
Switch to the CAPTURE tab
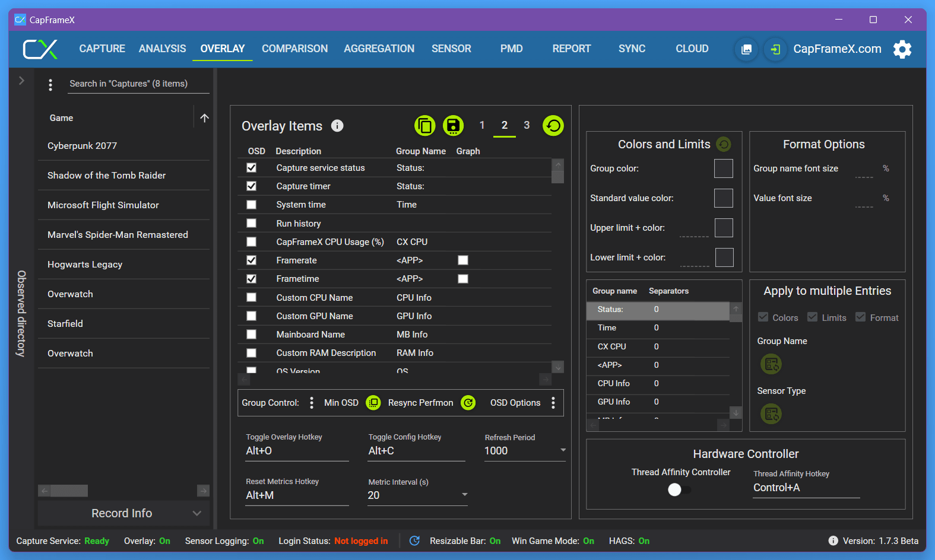[102, 49]
